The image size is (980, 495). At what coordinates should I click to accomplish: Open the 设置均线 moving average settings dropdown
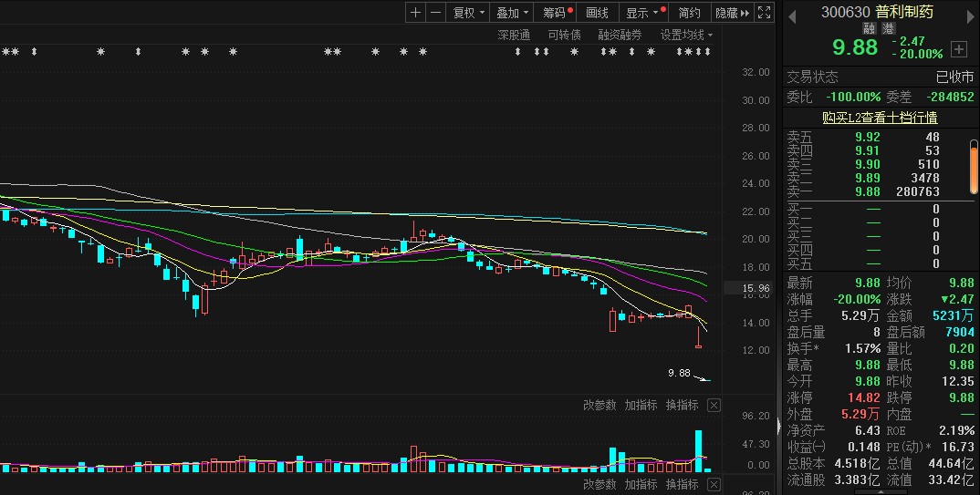(x=686, y=35)
